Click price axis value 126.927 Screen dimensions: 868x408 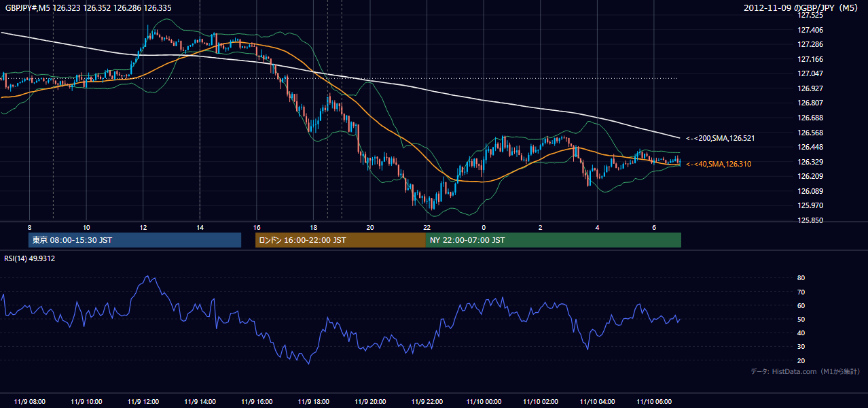click(x=810, y=88)
